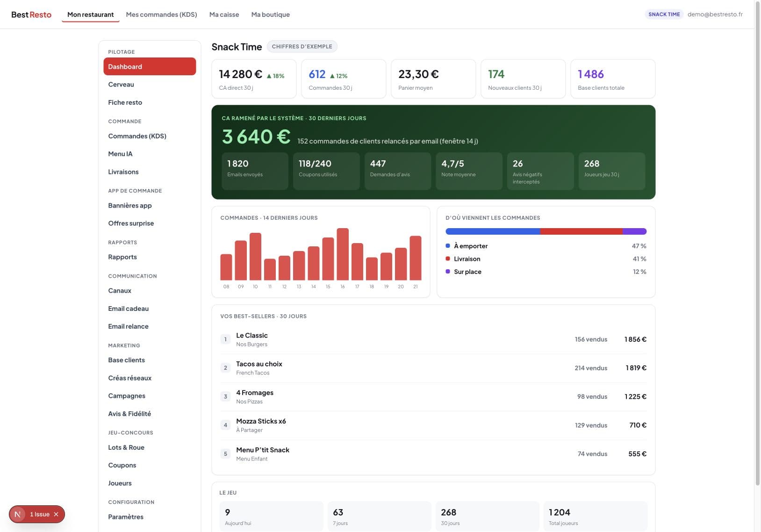This screenshot has height=532, width=761.
Task: Click the 26 Avis négatifs interceptés tile
Action: coord(540,171)
